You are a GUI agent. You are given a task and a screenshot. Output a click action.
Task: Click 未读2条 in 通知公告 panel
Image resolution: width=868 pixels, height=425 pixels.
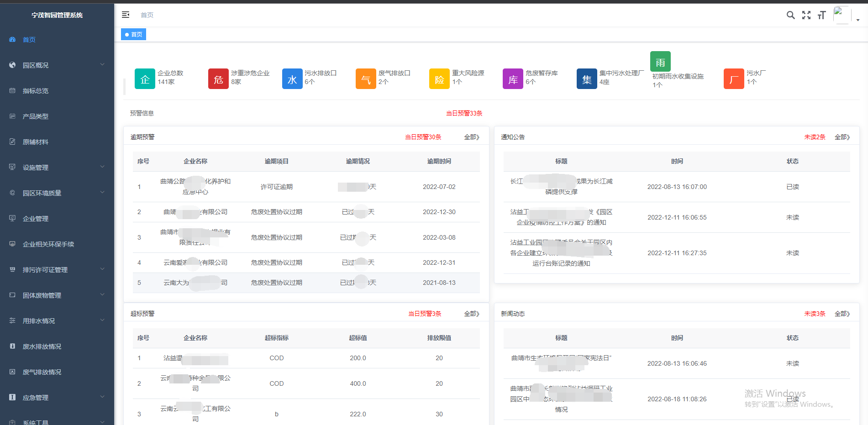click(815, 137)
